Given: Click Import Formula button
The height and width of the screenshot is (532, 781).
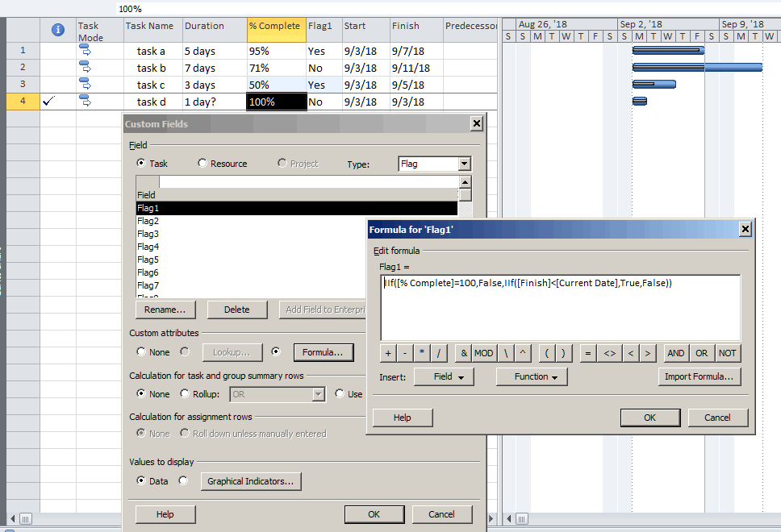Looking at the screenshot, I should click(700, 376).
